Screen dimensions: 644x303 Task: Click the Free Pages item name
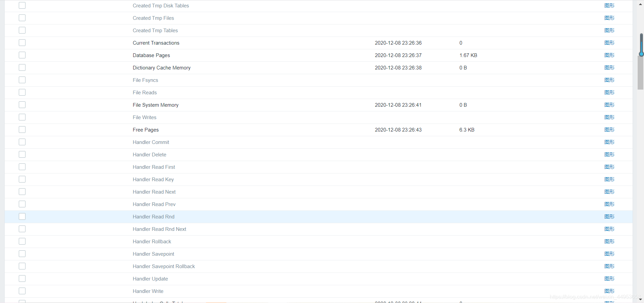click(146, 130)
